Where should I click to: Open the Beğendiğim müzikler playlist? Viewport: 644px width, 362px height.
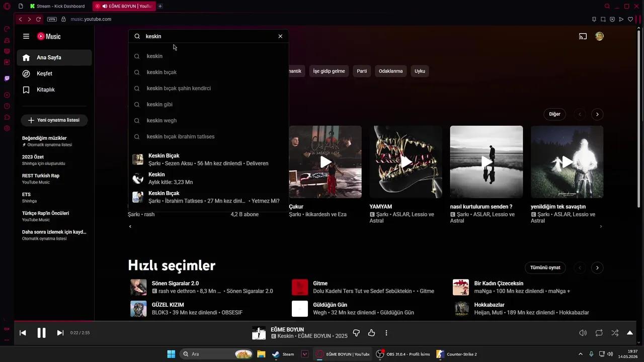point(54,141)
